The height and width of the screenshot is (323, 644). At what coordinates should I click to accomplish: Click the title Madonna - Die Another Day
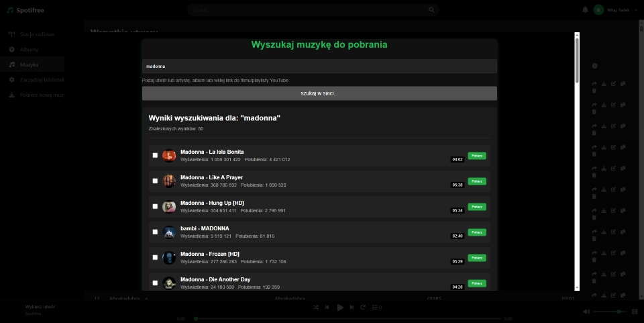[x=215, y=279]
